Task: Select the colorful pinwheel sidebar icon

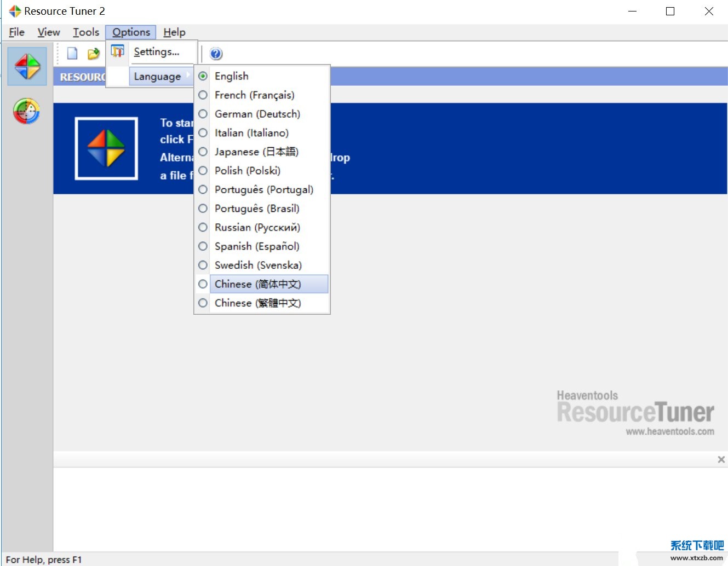Action: tap(27, 66)
